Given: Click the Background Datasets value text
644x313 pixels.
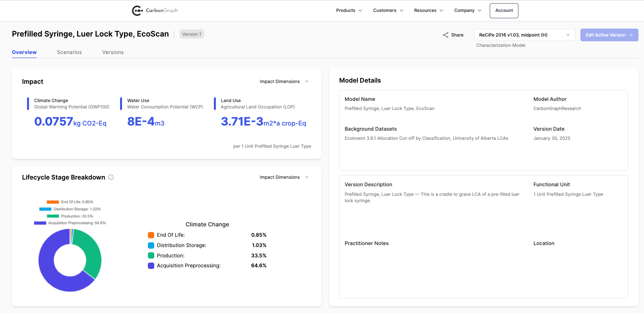Looking at the screenshot, I should [426, 138].
